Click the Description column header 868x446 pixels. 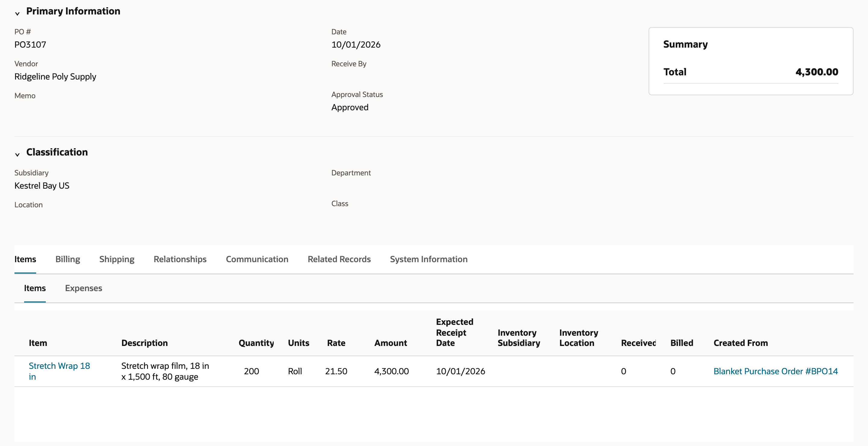click(145, 343)
